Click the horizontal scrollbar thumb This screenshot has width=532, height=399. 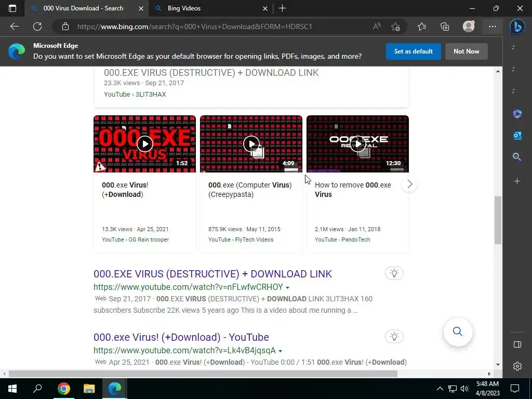coord(203,374)
